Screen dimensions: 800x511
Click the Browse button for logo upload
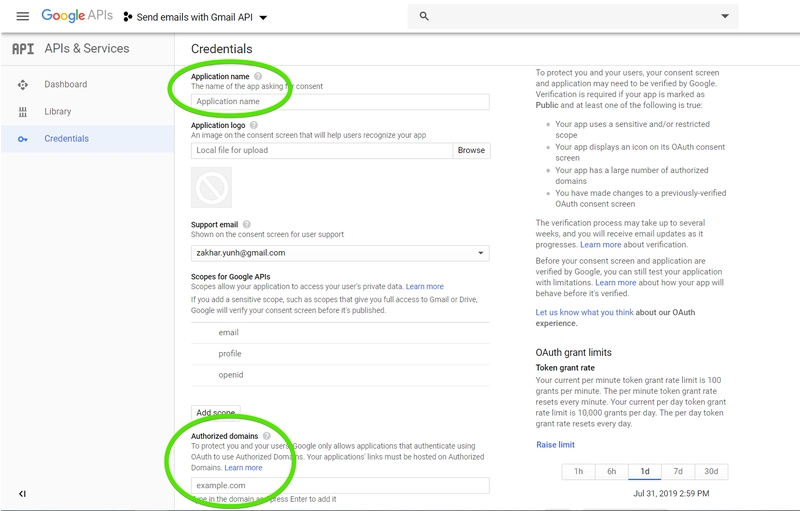pyautogui.click(x=471, y=150)
